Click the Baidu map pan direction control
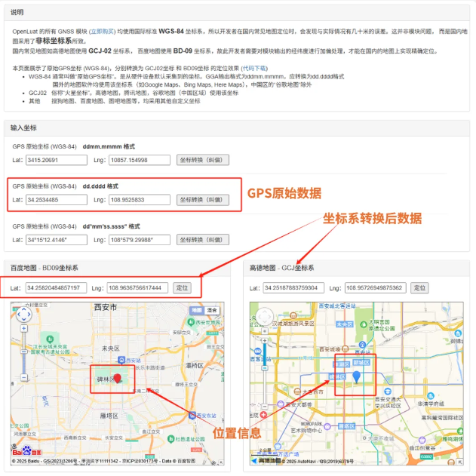476x476 pixels. pyautogui.click(x=23, y=315)
